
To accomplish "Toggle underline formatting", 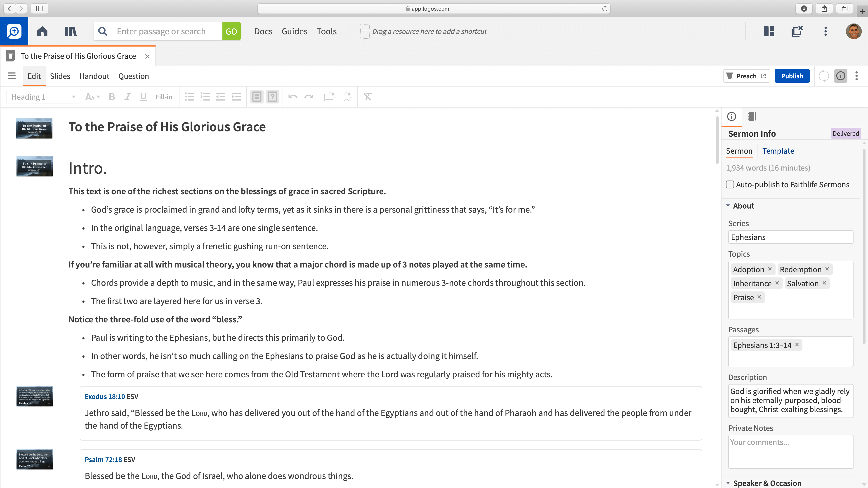I will (x=143, y=97).
